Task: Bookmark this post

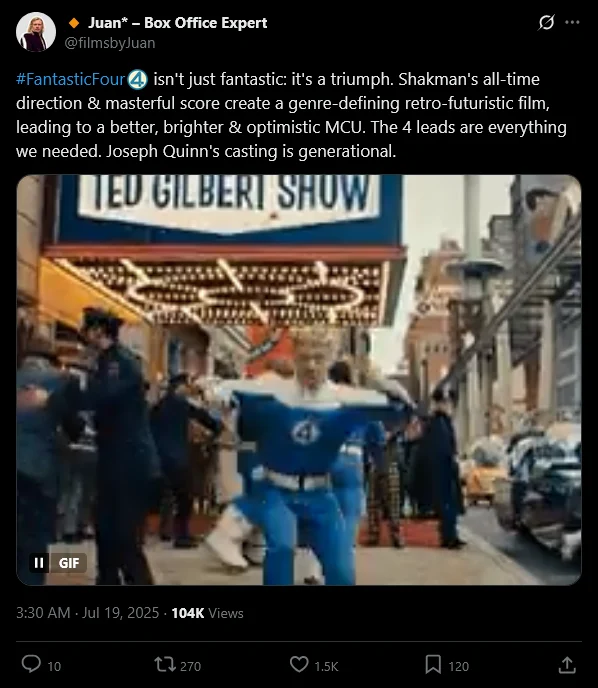Action: click(x=433, y=664)
